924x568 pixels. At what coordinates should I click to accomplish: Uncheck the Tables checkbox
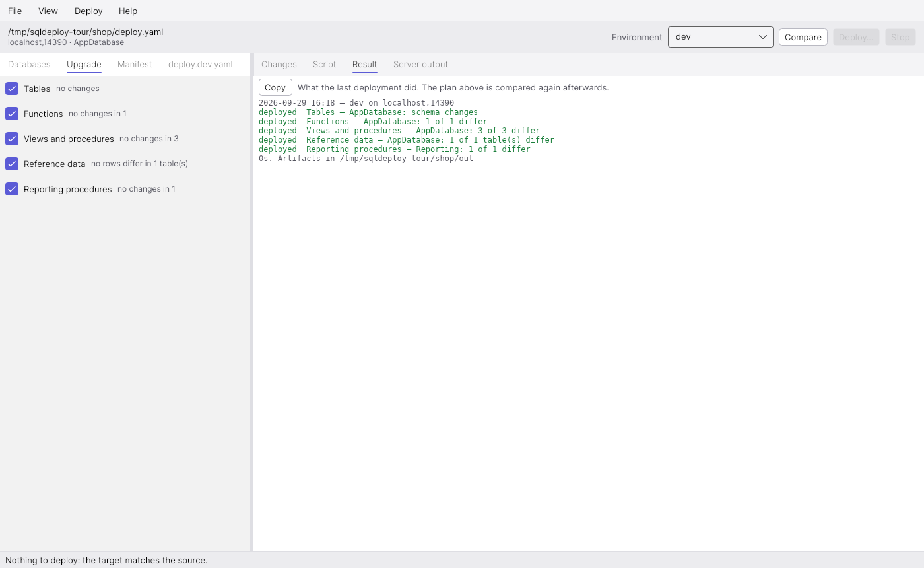[12, 89]
